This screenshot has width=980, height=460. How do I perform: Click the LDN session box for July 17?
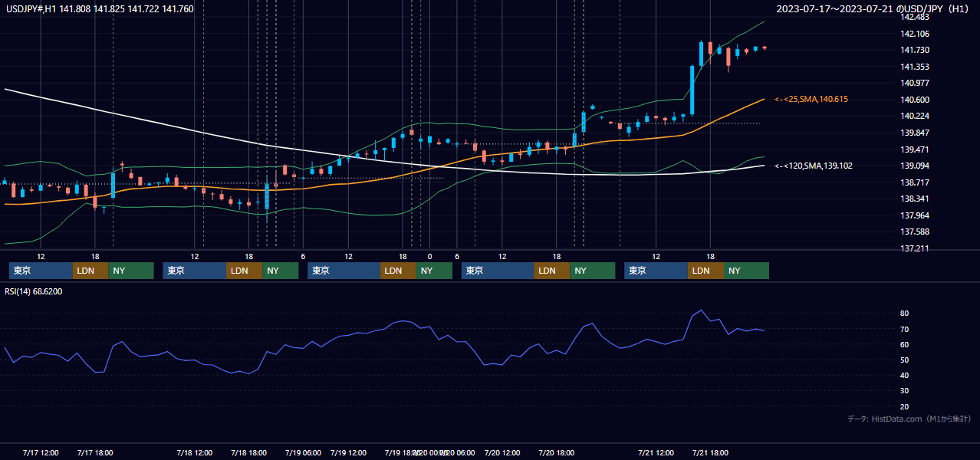[x=90, y=271]
